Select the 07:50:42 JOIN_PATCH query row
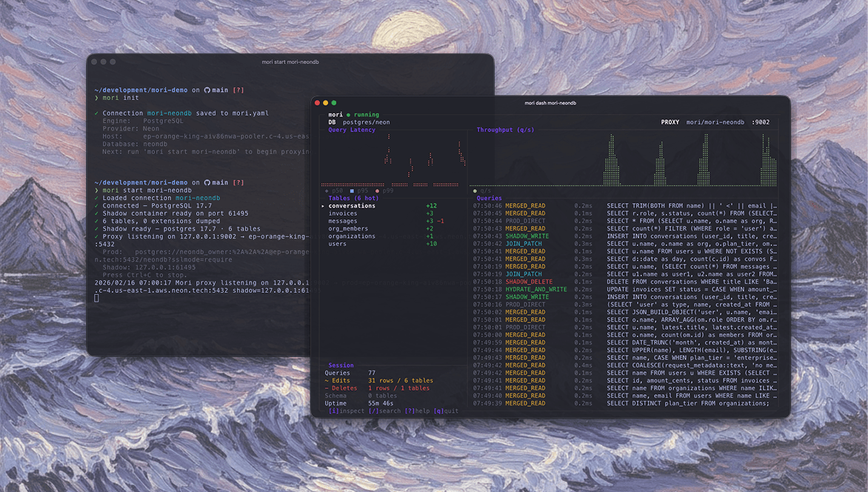 (625, 244)
